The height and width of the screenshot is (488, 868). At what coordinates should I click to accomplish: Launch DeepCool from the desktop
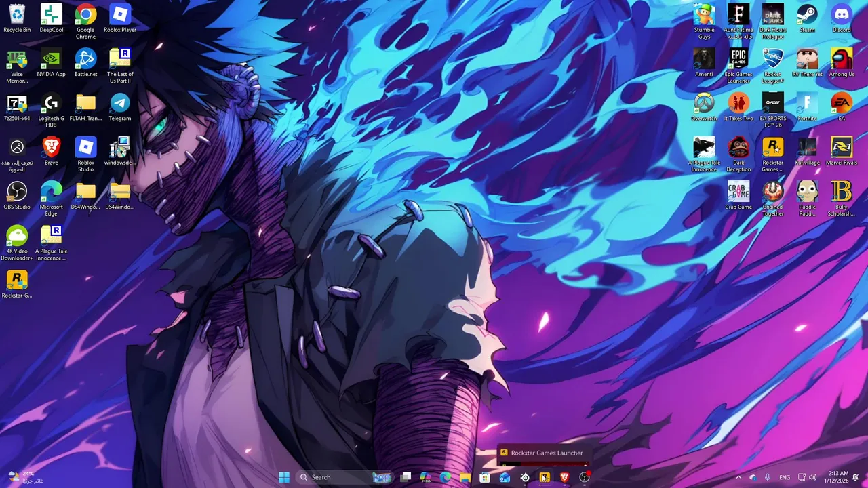[52, 18]
